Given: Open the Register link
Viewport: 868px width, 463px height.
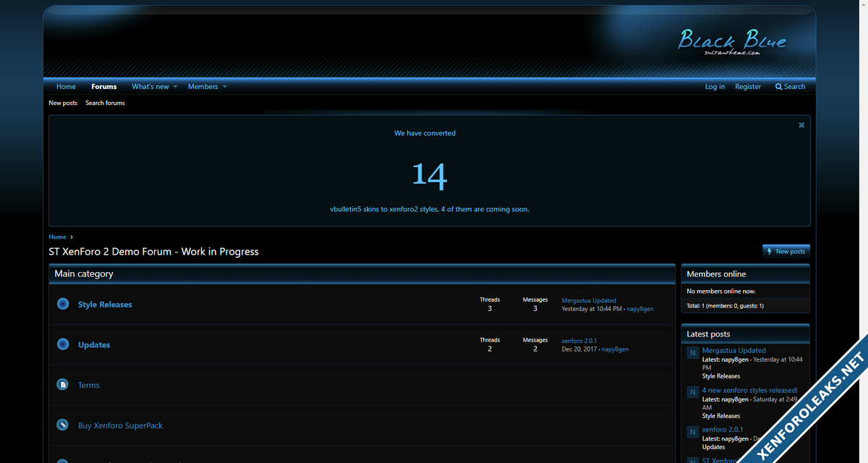Looking at the screenshot, I should [748, 87].
